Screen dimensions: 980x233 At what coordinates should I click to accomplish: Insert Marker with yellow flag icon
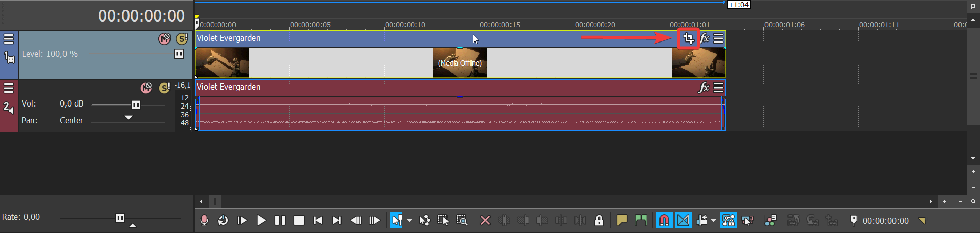point(622,220)
